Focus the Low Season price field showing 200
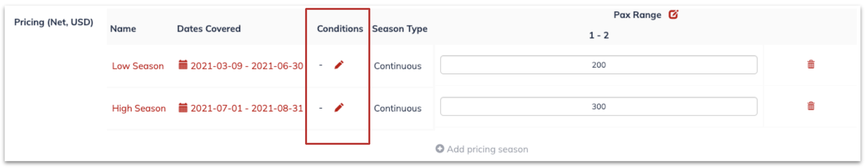 pyautogui.click(x=599, y=65)
